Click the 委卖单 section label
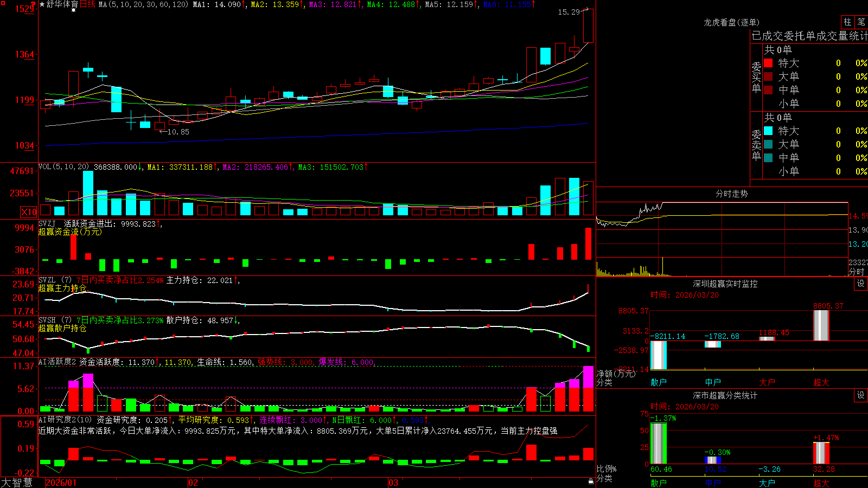 pos(756,145)
